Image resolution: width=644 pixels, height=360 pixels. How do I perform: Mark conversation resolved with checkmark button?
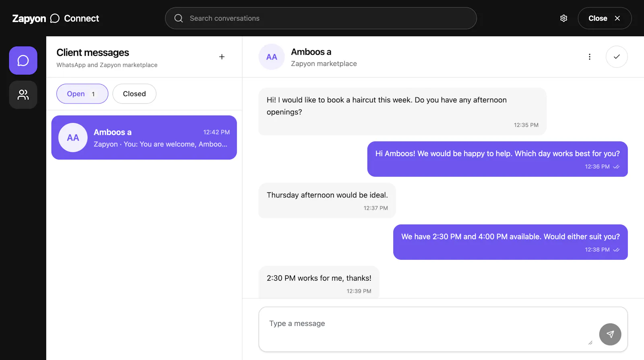point(617,57)
